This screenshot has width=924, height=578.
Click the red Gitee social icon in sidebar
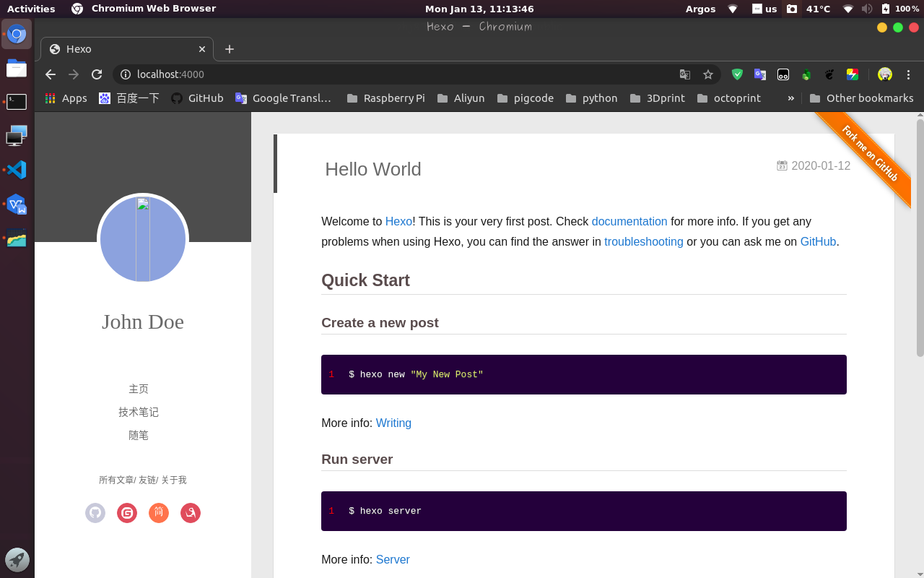click(x=127, y=513)
